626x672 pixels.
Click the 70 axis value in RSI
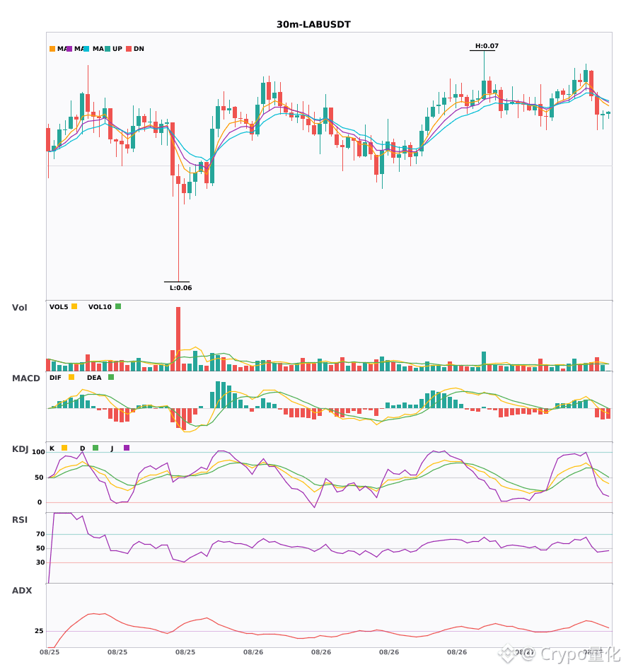pyautogui.click(x=40, y=534)
